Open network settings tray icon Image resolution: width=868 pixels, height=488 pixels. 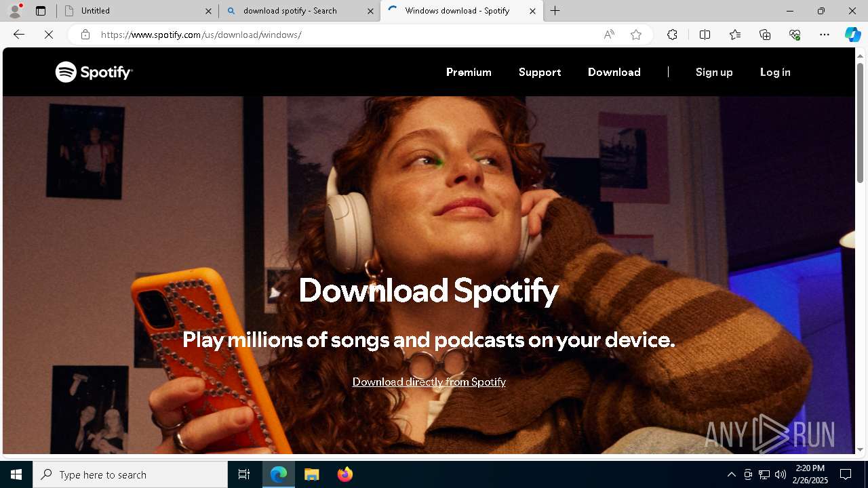(764, 474)
